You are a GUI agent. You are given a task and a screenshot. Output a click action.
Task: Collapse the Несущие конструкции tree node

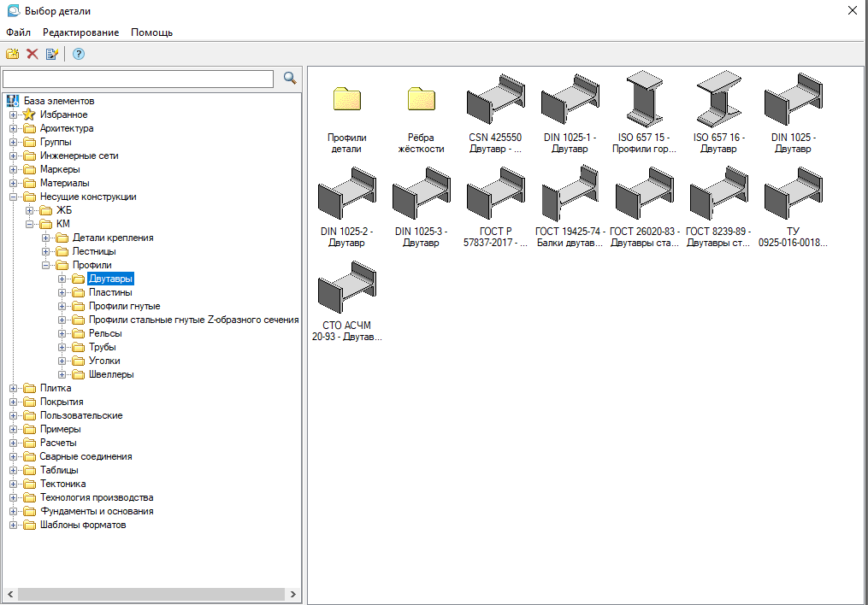click(x=13, y=197)
